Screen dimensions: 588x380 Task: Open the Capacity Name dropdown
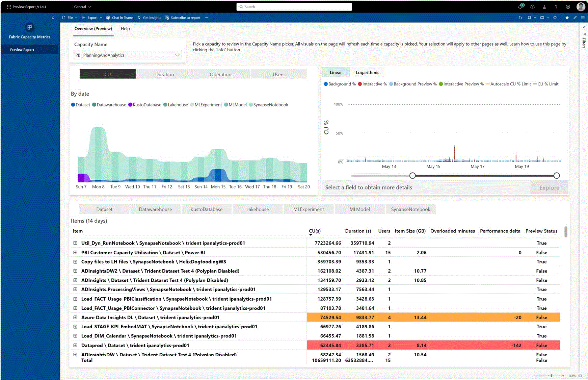click(x=178, y=55)
